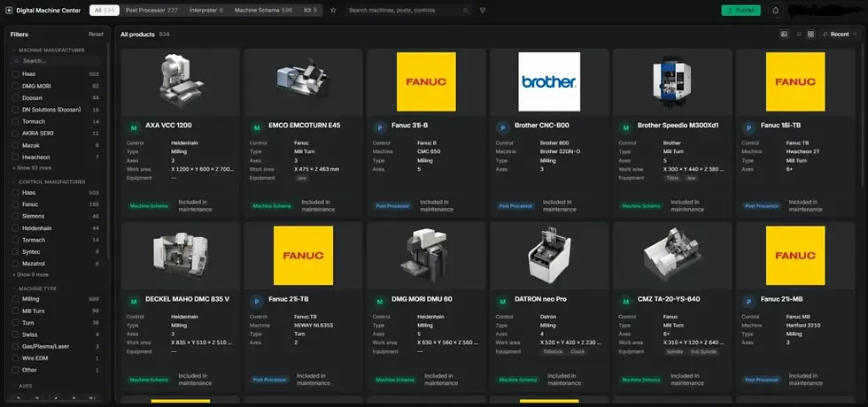The image size is (868, 407).
Task: Check the Haas machine manufacturer filter
Action: click(16, 74)
